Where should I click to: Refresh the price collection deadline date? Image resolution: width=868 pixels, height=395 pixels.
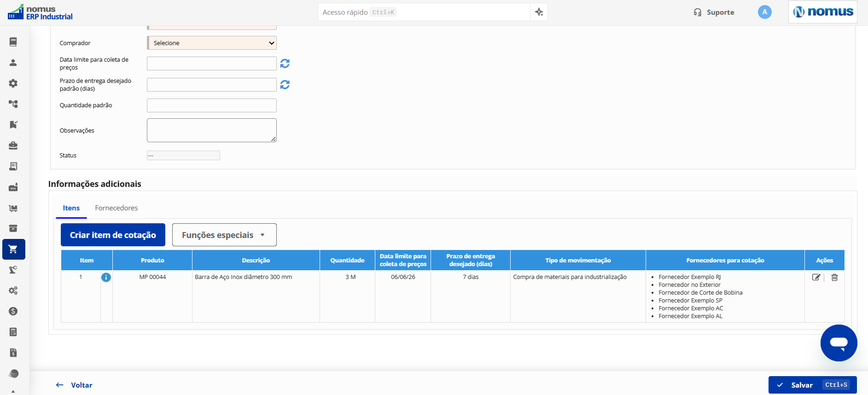pyautogui.click(x=285, y=64)
